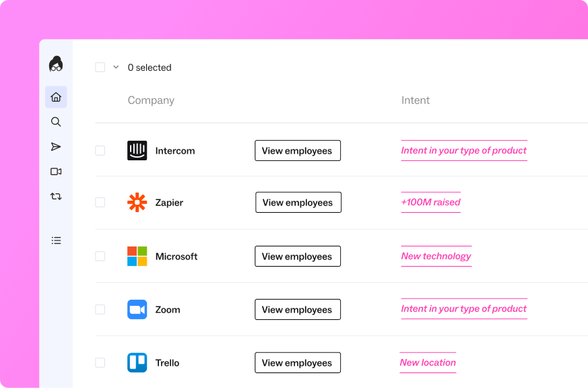The width and height of the screenshot is (588, 388).
Task: View employees for Intercom
Action: [297, 151]
